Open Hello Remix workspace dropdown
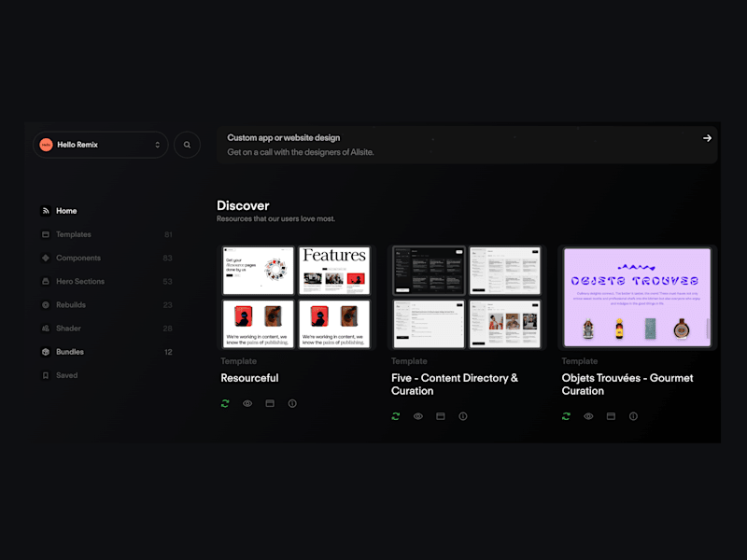This screenshot has width=747, height=560. (x=101, y=145)
